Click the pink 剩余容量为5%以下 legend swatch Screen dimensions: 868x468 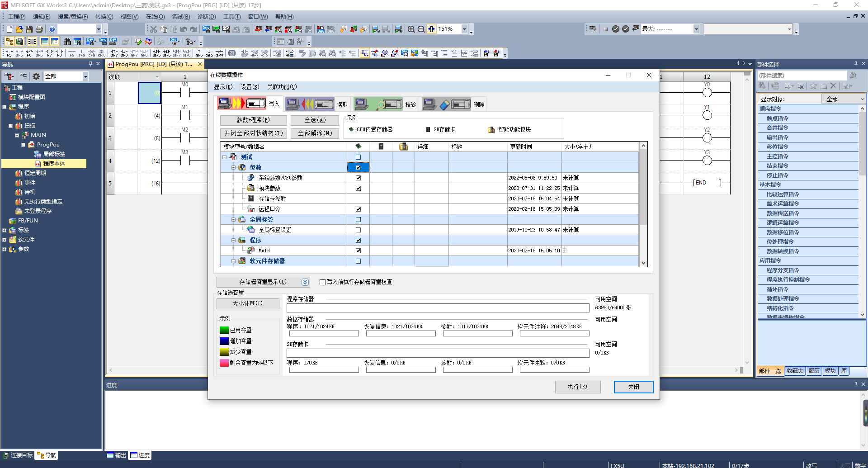coord(224,363)
